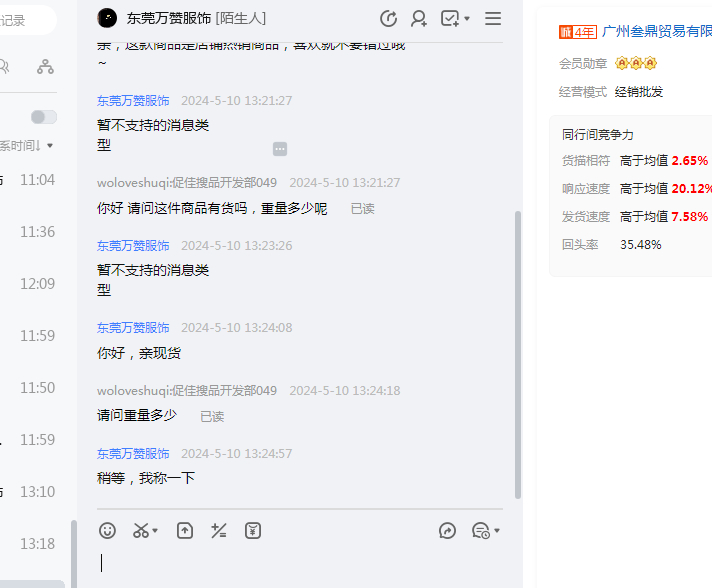Expand dropdown arrow next to scissors icon
Viewport: 712px width, 588px height.
[155, 530]
